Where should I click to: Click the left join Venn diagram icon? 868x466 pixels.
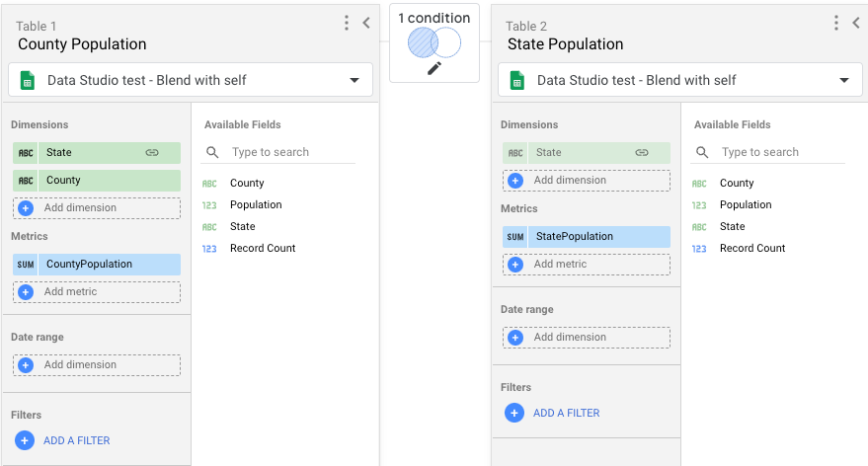click(434, 42)
